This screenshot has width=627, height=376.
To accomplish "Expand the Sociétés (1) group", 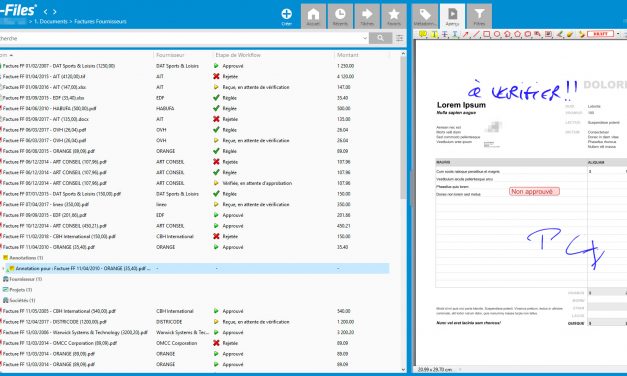I will click(19, 300).
